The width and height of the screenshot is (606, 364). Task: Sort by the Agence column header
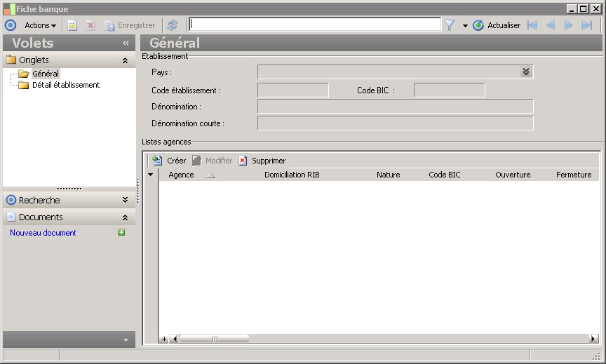click(x=181, y=175)
